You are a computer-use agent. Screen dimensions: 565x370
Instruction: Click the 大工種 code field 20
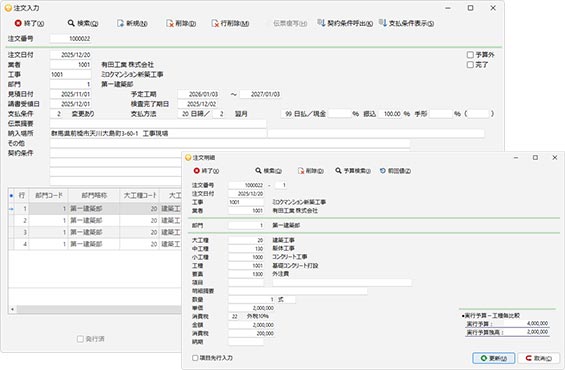(x=246, y=240)
